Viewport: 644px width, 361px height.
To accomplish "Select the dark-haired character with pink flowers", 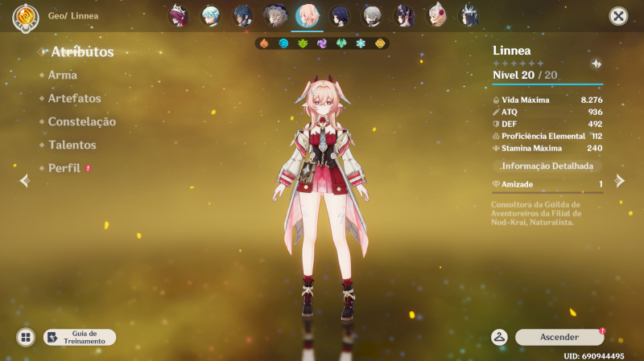I will [404, 15].
